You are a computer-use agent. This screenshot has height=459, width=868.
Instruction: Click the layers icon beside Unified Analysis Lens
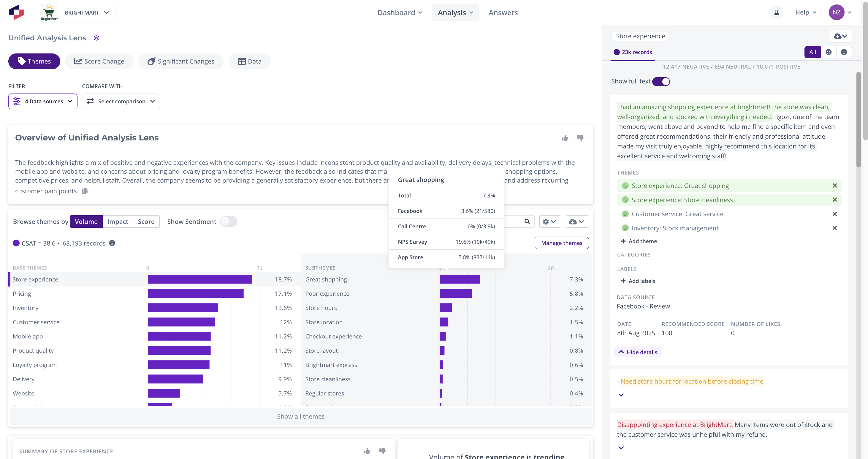coord(96,38)
